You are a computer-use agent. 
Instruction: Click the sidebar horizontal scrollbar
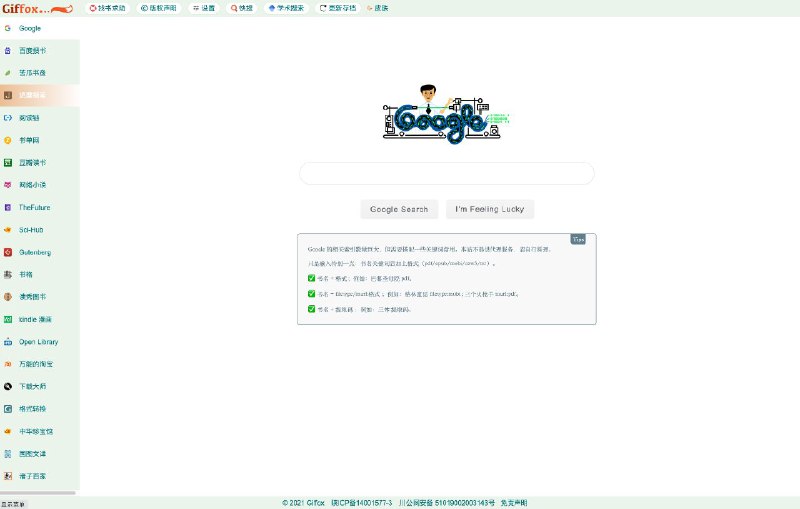[38, 493]
